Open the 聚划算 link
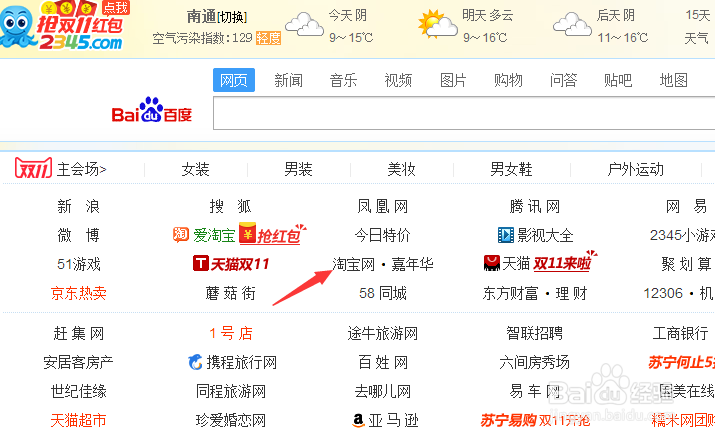 (686, 264)
